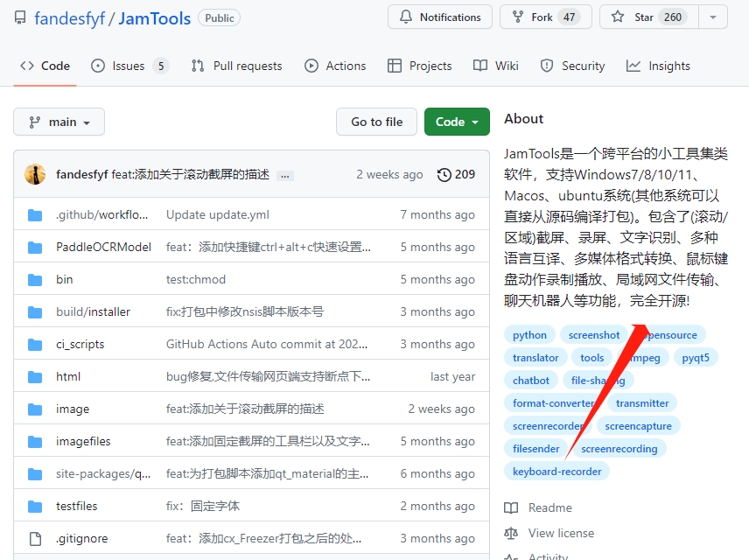Open the Actions tab
This screenshot has width=749, height=560.
pos(335,66)
